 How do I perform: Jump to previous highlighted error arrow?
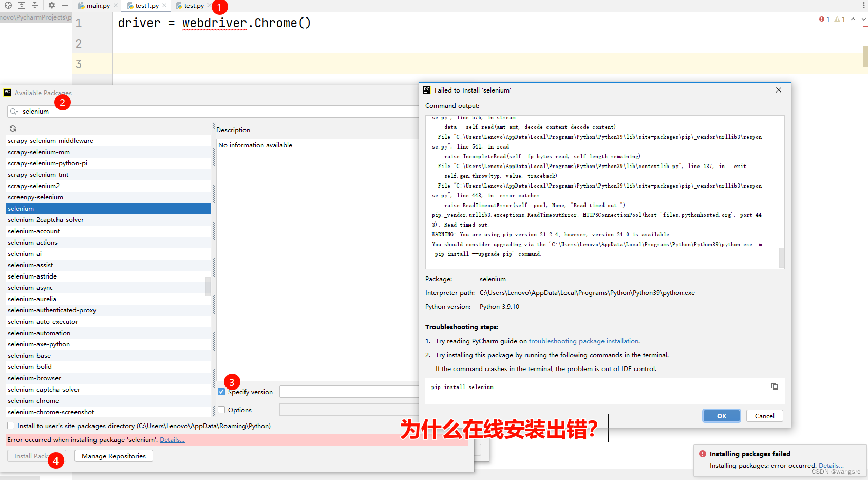pyautogui.click(x=853, y=19)
